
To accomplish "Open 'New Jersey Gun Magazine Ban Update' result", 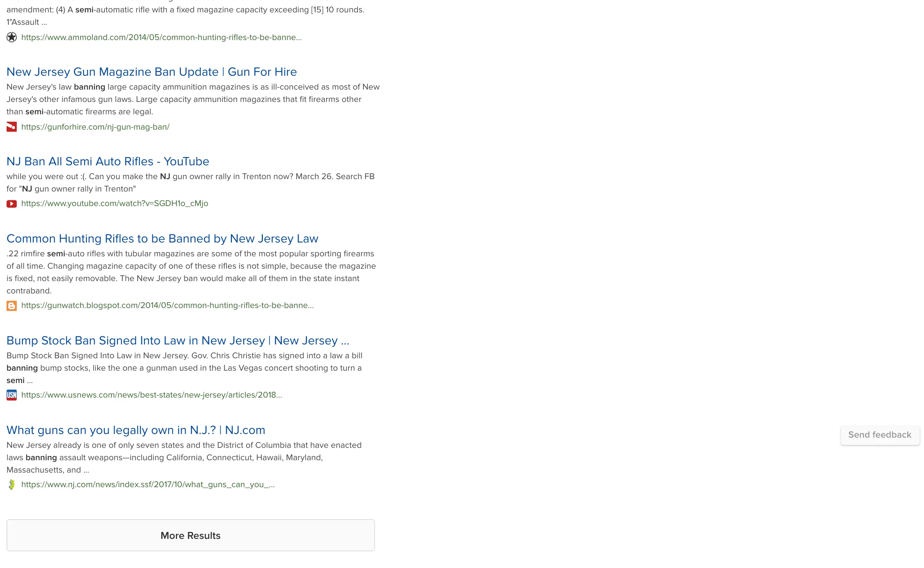I will [151, 72].
